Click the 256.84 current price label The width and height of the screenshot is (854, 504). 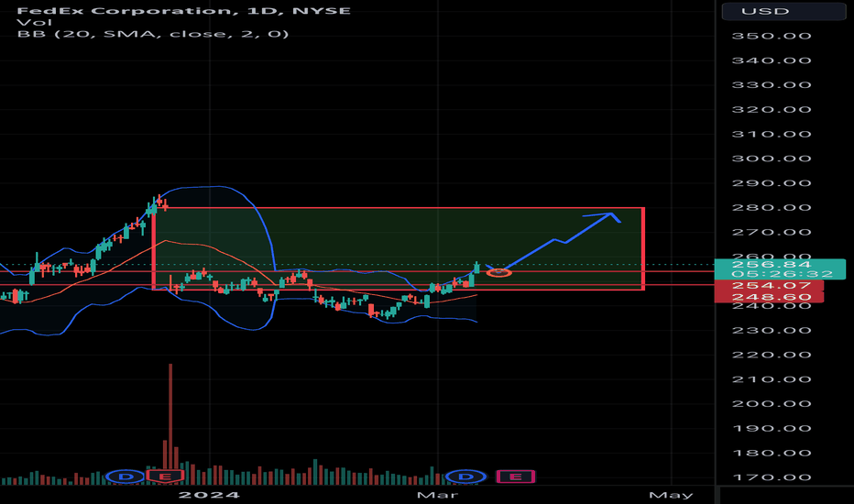772,264
